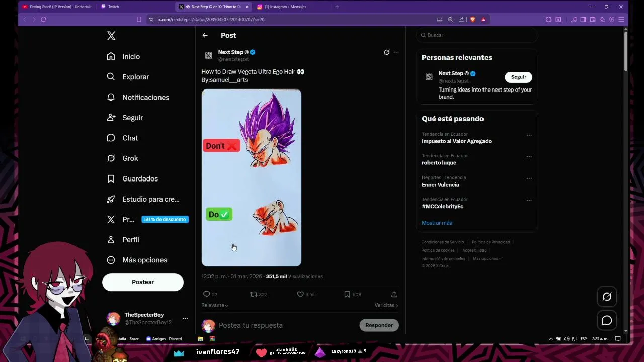The image size is (644, 362).
Task: Open Grok in the sidebar
Action: [x=122, y=158]
